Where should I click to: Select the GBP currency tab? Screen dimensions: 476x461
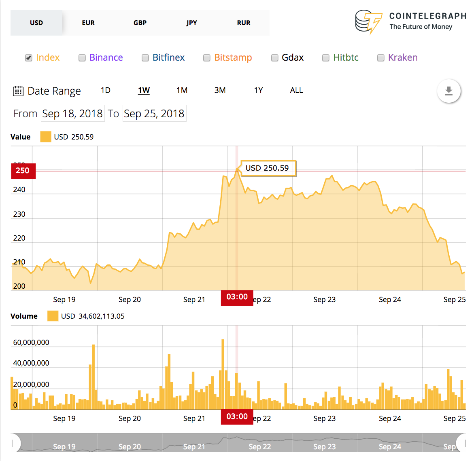click(140, 23)
